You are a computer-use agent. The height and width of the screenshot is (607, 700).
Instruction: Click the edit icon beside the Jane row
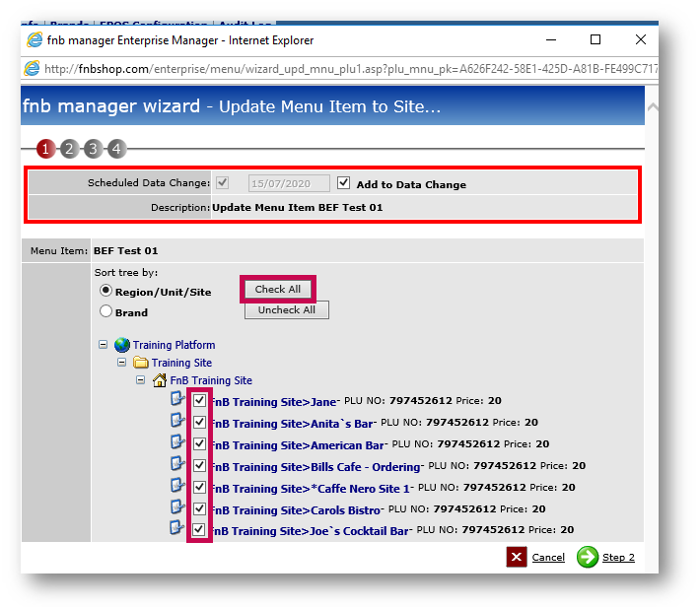(177, 398)
